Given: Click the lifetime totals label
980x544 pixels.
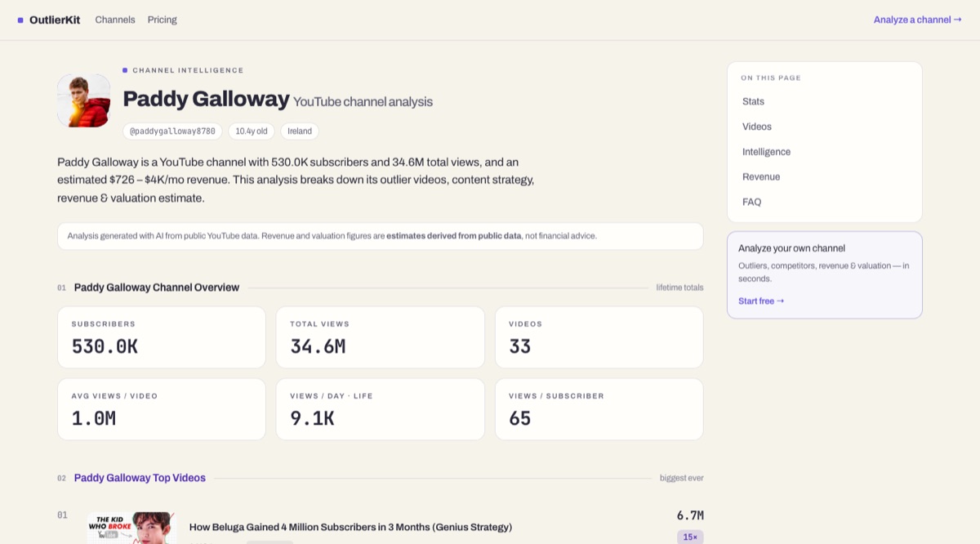Looking at the screenshot, I should (x=679, y=288).
